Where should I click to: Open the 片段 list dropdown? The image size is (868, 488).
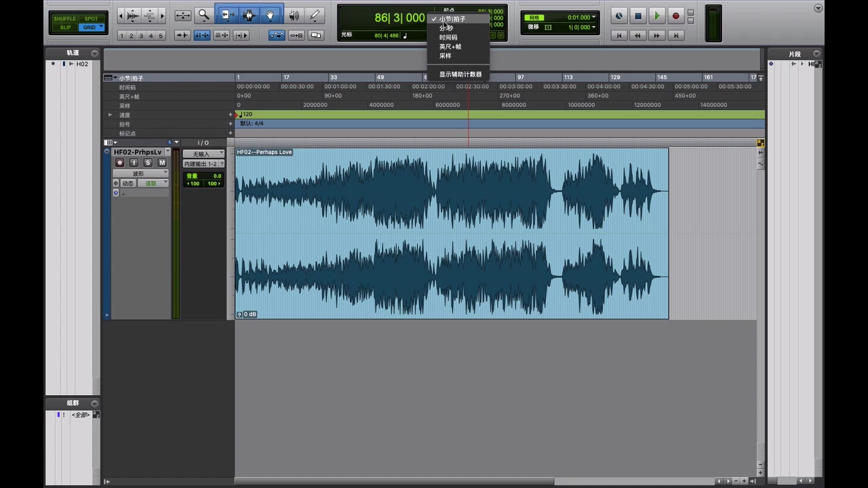pyautogui.click(x=816, y=54)
